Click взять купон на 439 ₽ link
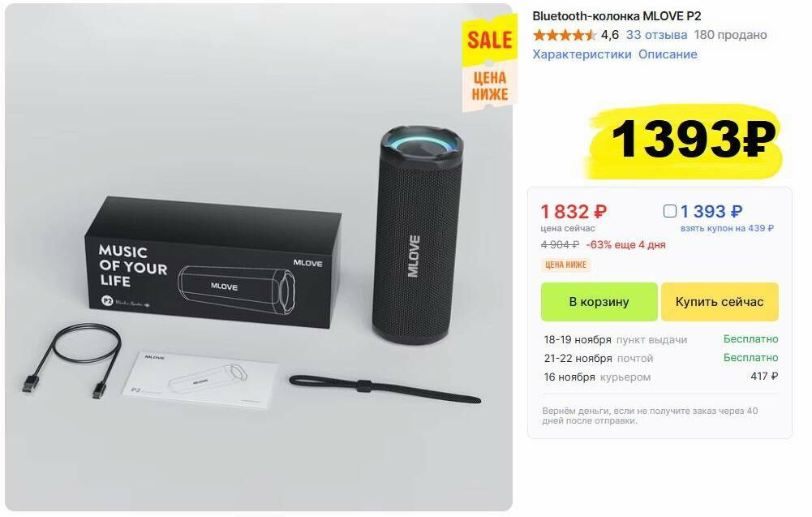Viewport: 812px width, 517px height. tap(727, 228)
